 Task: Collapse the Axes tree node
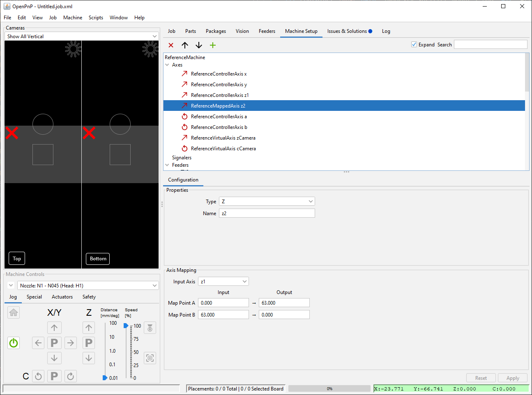point(167,65)
